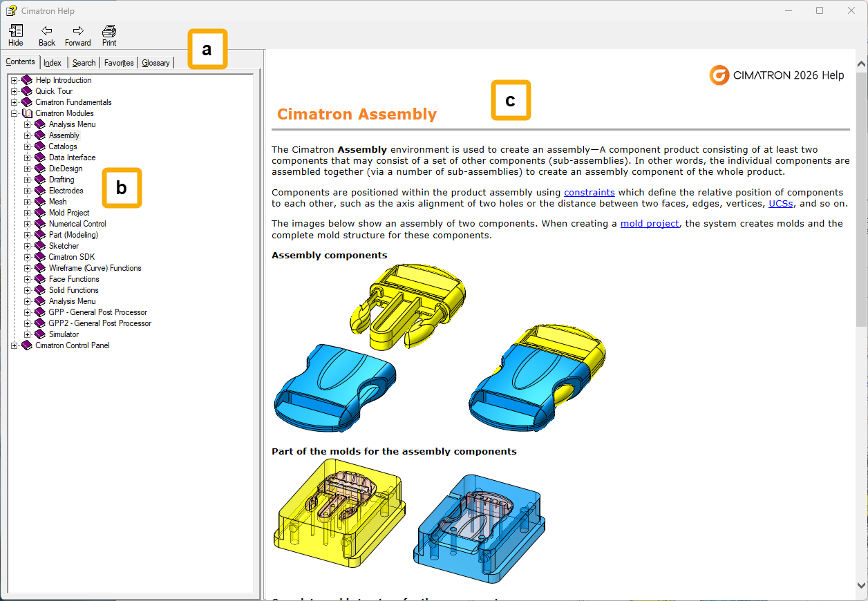Open the Search tab
The image size is (868, 601).
pos(84,63)
